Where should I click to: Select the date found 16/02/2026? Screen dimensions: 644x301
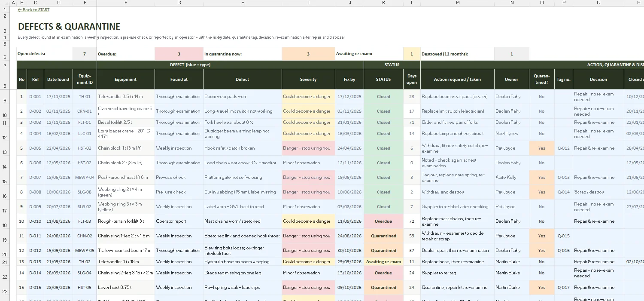tap(58, 134)
